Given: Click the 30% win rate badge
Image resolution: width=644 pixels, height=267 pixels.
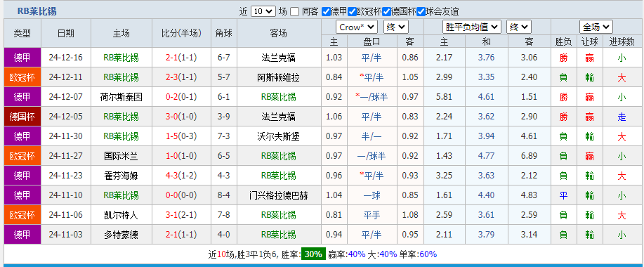Looking at the screenshot, I should (313, 254).
